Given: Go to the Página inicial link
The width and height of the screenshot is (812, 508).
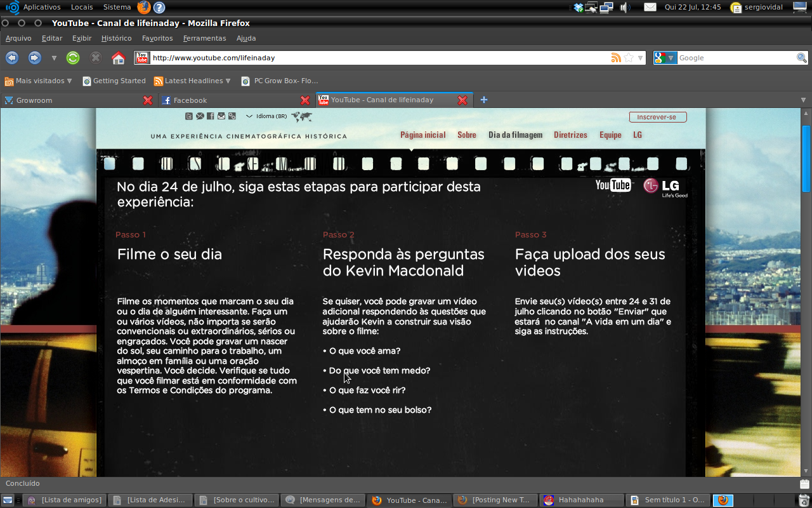Looking at the screenshot, I should [x=423, y=135].
